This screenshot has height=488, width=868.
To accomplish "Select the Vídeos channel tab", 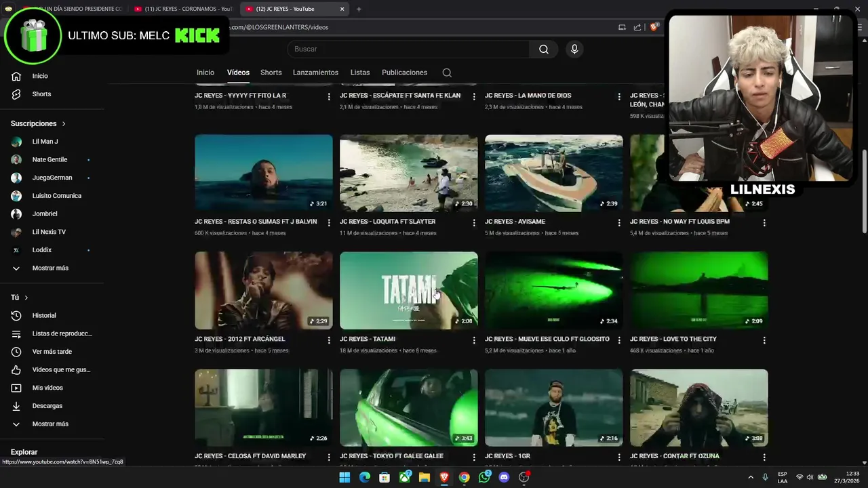I will coord(238,73).
